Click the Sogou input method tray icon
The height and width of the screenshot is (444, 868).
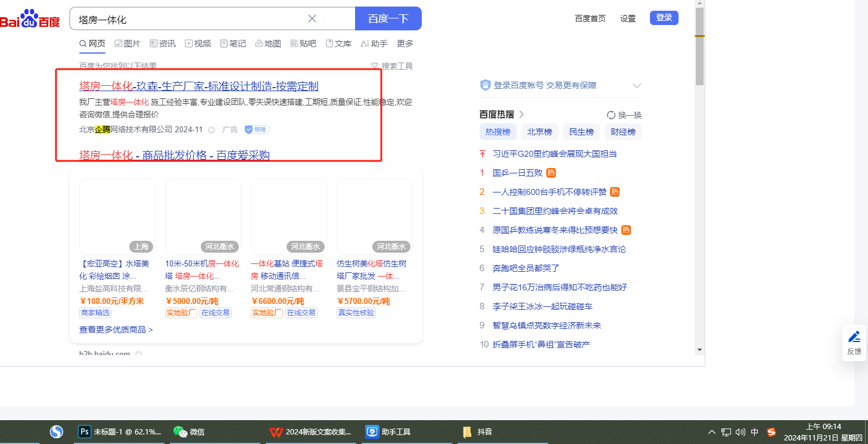771,432
